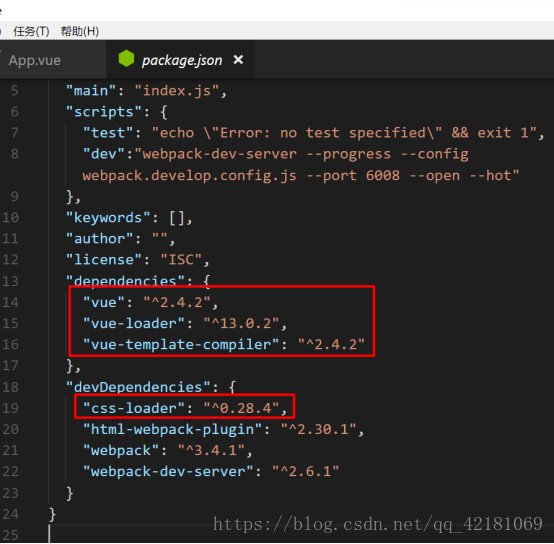Screen dimensions: 554x544
Task: Place cursor in the "dev" script command
Action: pos(301,165)
